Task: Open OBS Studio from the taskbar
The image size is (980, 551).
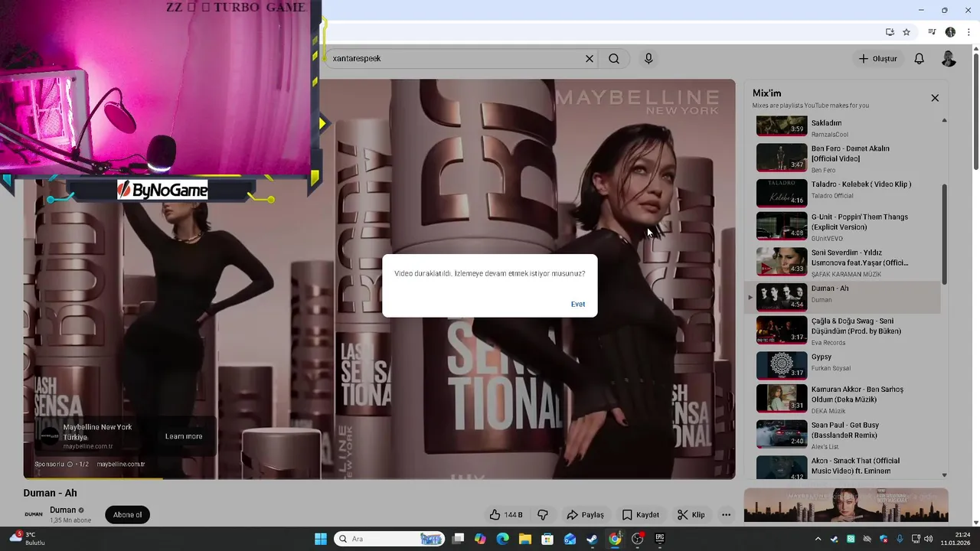Action: 638,539
